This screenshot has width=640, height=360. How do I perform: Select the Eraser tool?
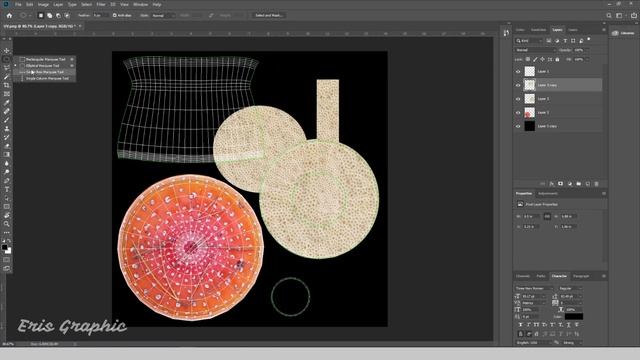7,146
